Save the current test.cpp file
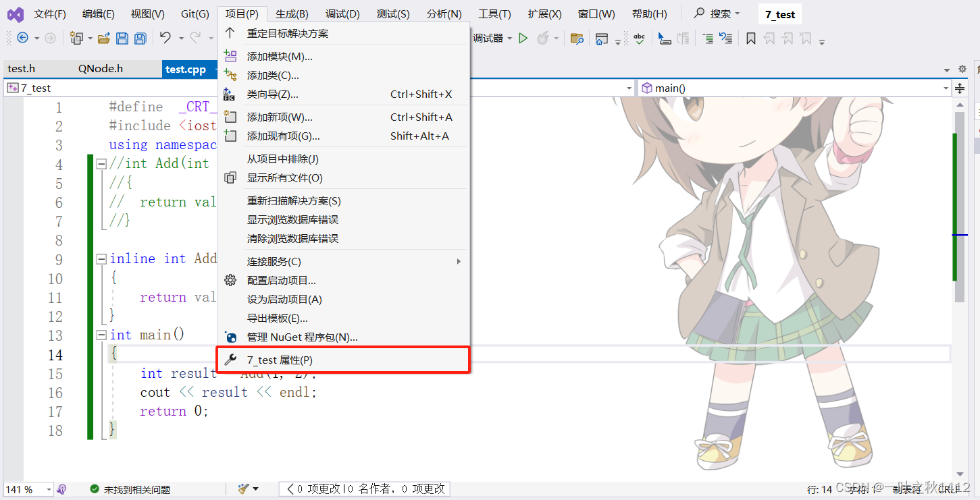This screenshot has height=500, width=980. (122, 38)
